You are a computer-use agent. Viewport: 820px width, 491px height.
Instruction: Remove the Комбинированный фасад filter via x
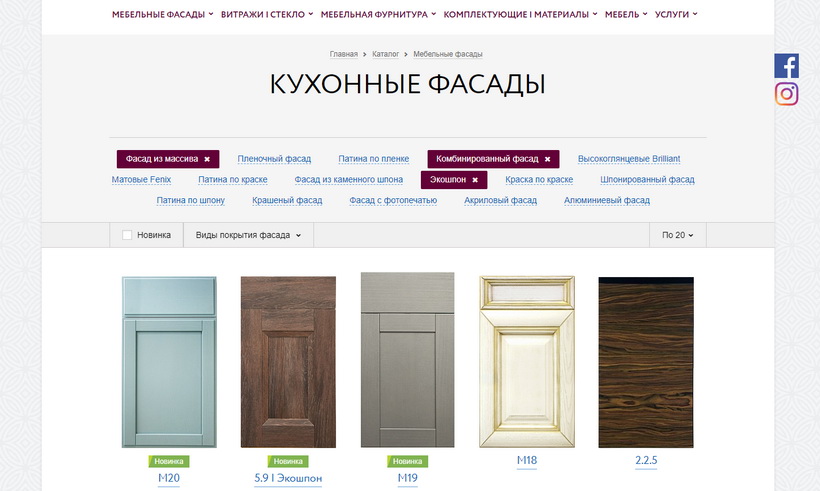[x=548, y=159]
